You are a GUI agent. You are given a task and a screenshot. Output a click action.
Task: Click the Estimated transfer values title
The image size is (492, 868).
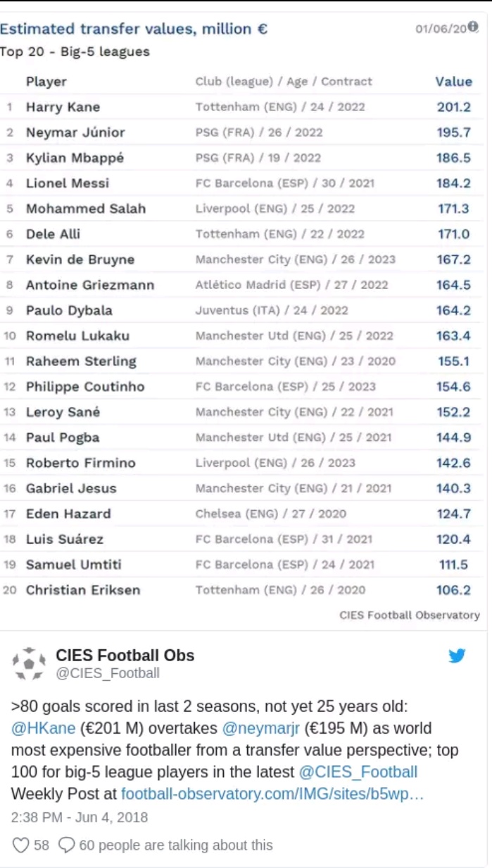pos(134,29)
